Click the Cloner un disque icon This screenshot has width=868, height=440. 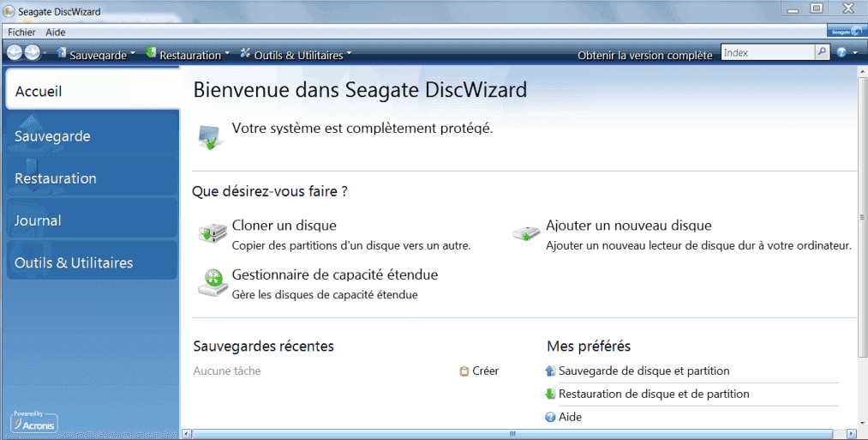213,232
